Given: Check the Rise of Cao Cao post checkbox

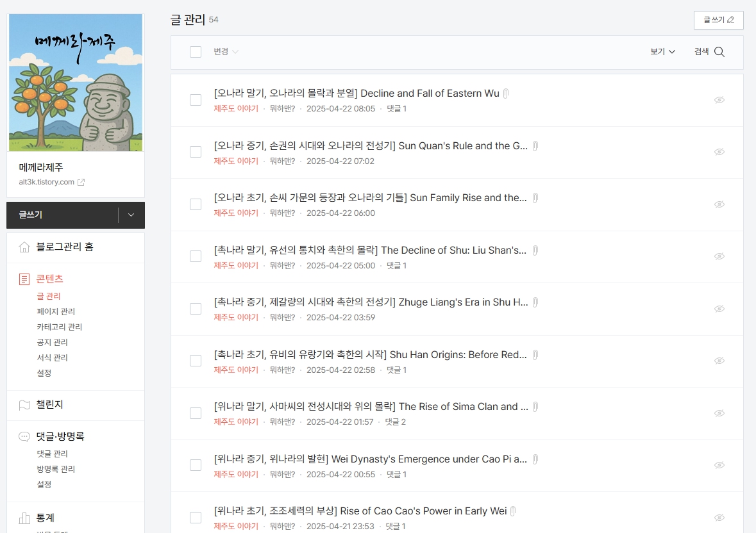Looking at the screenshot, I should click(x=196, y=517).
